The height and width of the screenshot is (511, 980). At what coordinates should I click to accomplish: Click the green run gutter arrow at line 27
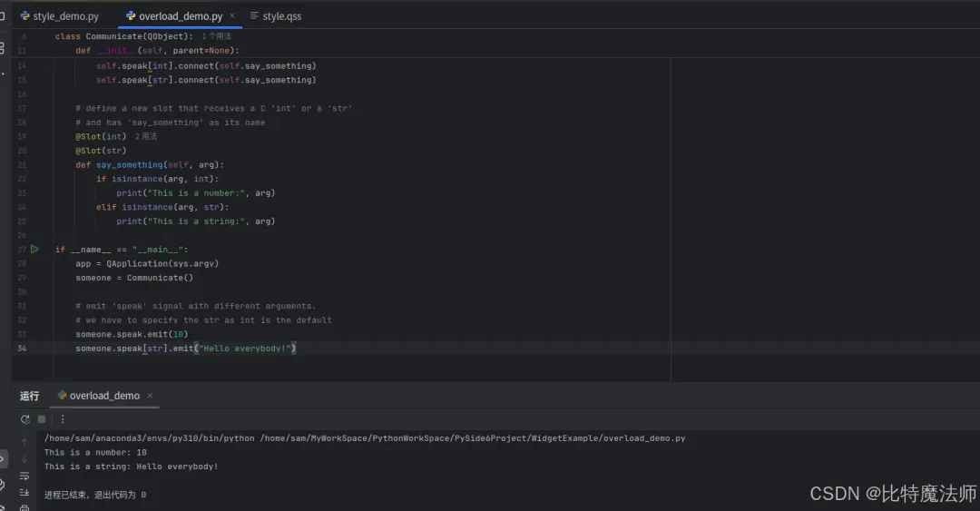point(35,249)
